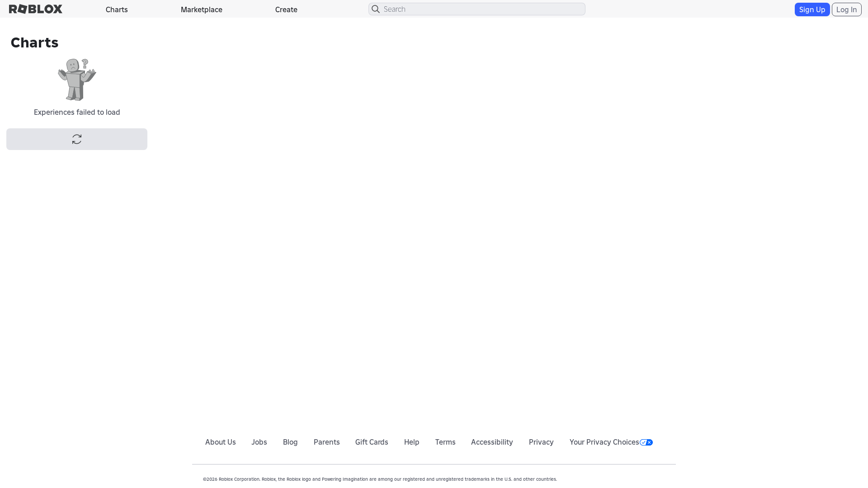The image size is (868, 488).
Task: Click the sad robot error illustration
Action: click(x=76, y=80)
